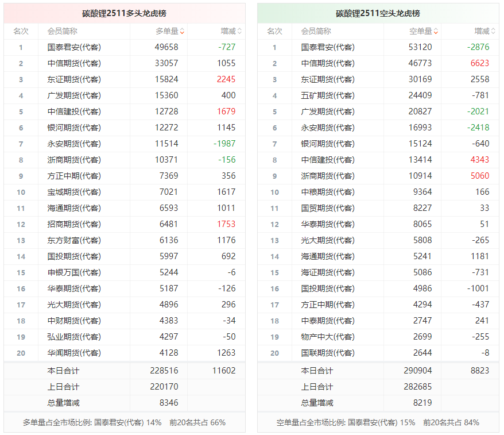The image size is (504, 435).
Task: Select 海通期货(代客) in short table
Action: (328, 256)
